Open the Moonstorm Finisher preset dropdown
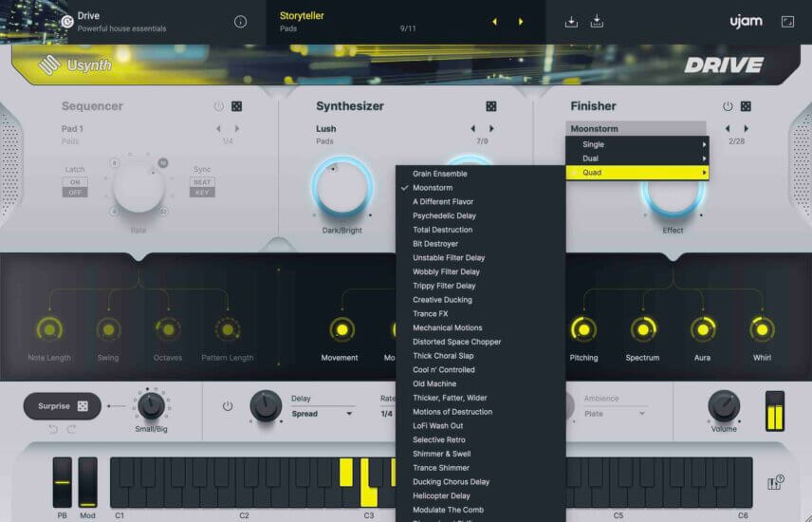 point(636,128)
